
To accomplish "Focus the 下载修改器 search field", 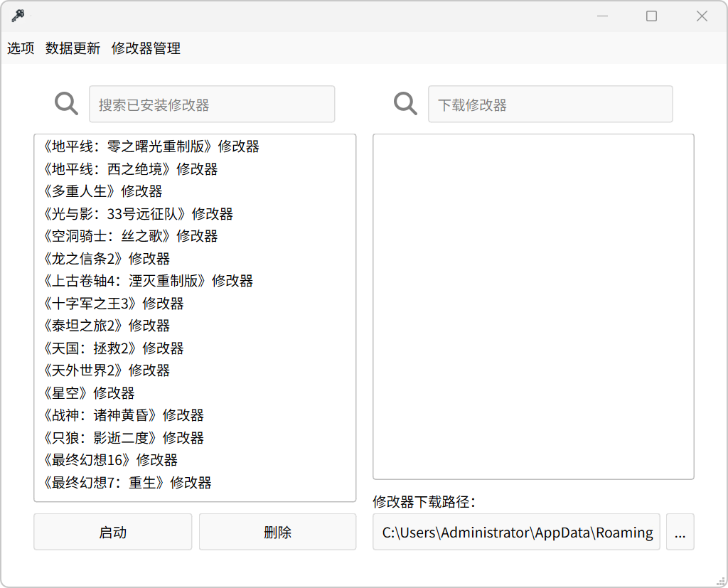I will tap(550, 104).
